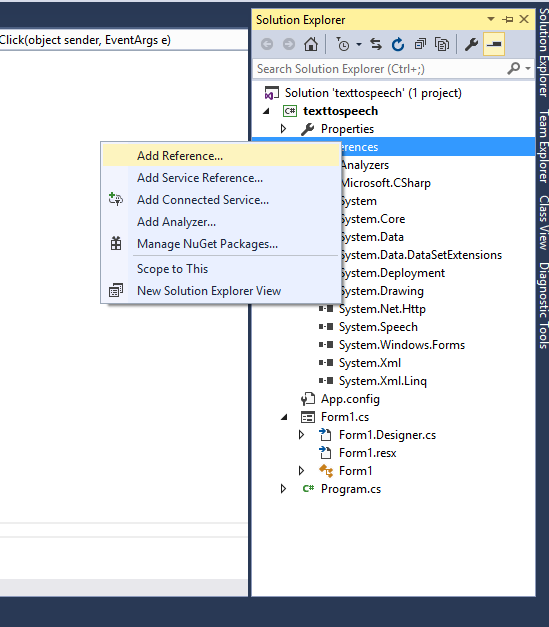Click the Forward navigation arrow in Solution Explorer
Viewport: 549px width, 627px height.
(x=289, y=44)
